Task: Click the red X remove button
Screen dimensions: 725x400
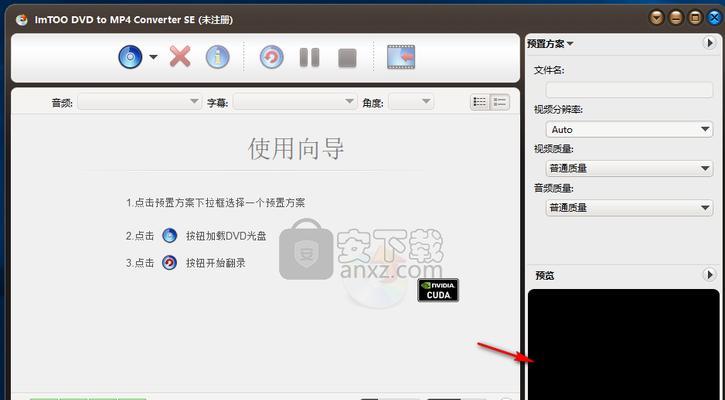Action: [x=180, y=57]
